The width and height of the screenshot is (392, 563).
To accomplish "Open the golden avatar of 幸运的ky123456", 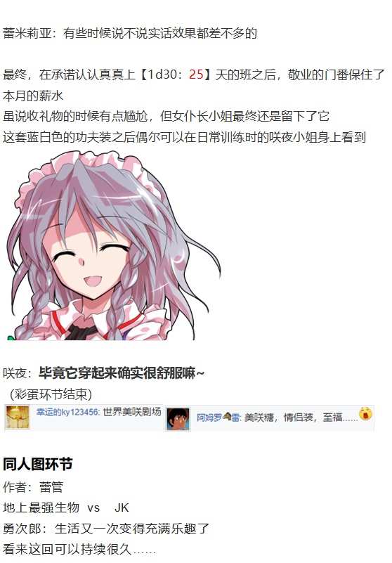I will (x=18, y=418).
